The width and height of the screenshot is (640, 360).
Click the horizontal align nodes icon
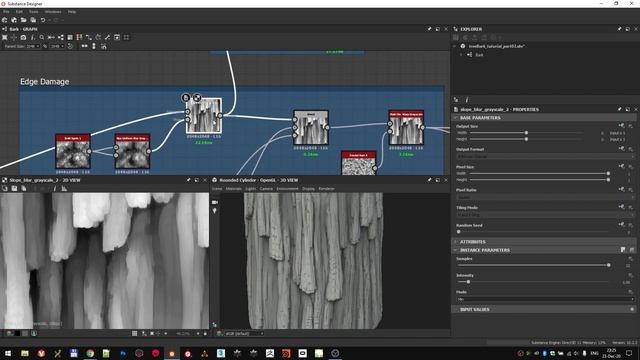click(x=84, y=46)
